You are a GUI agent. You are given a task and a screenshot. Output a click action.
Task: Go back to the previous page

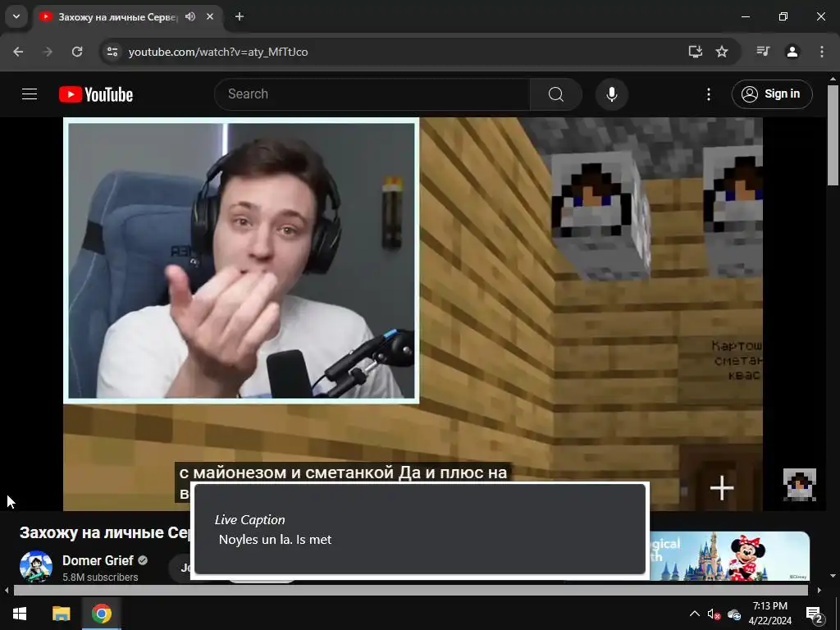[x=18, y=52]
